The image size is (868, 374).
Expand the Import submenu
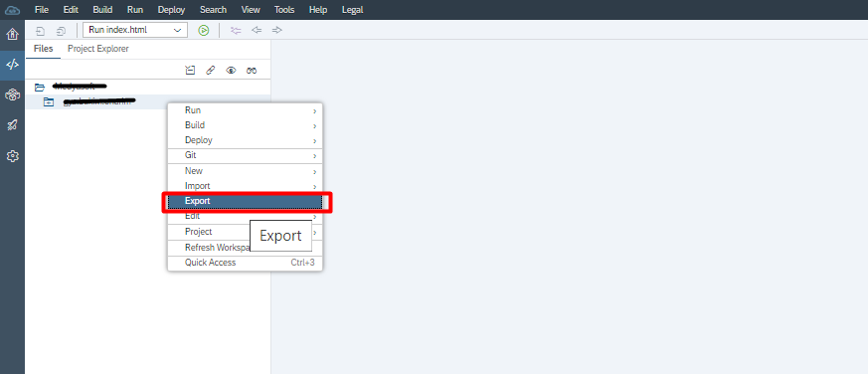[245, 186]
